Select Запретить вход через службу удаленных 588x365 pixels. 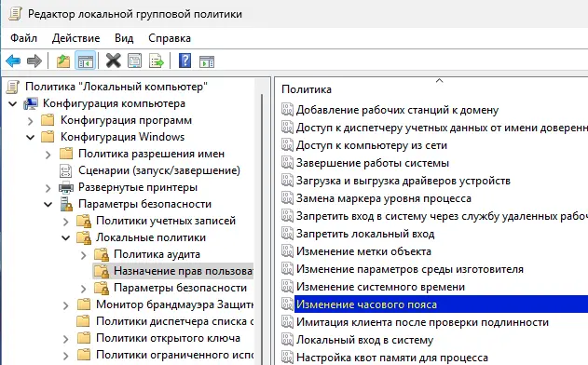(442, 216)
